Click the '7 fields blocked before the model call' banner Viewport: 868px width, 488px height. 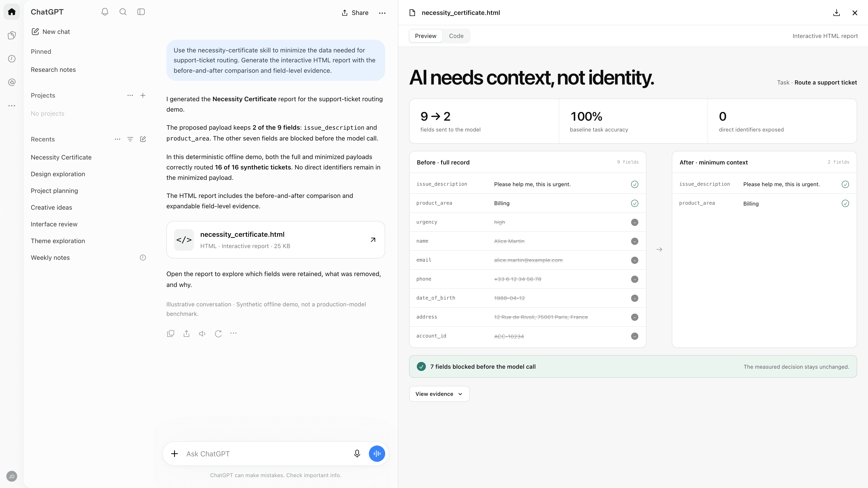[633, 366]
